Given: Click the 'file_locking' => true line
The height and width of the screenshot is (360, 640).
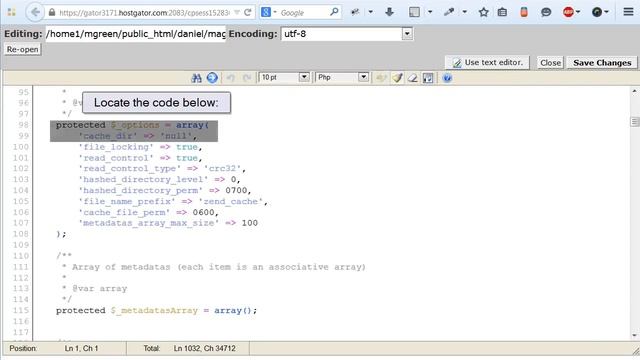Looking at the screenshot, I should 140,147.
